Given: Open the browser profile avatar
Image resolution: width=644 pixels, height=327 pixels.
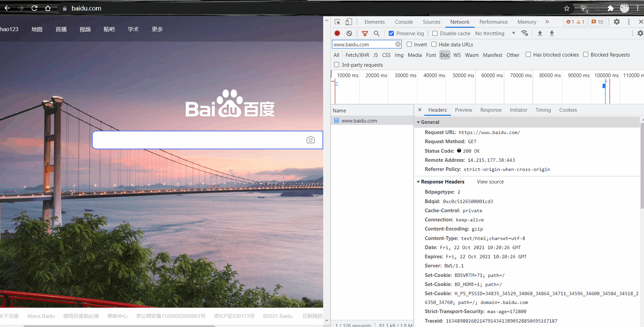Looking at the screenshot, I should [x=624, y=8].
